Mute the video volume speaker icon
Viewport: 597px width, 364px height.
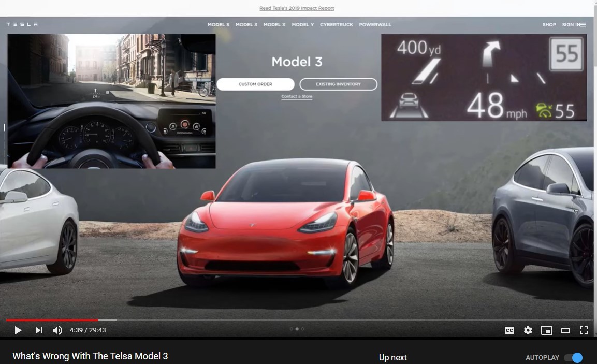click(x=57, y=330)
